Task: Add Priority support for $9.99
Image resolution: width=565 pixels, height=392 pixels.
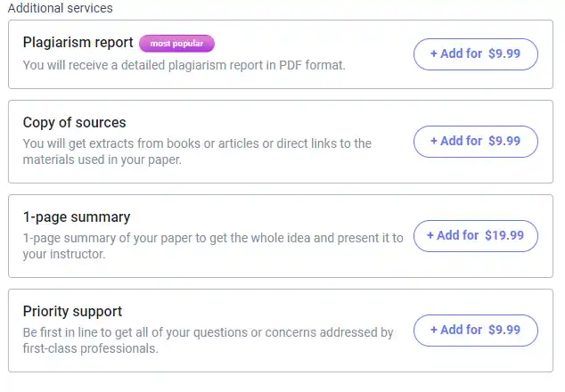Action: [x=476, y=330]
